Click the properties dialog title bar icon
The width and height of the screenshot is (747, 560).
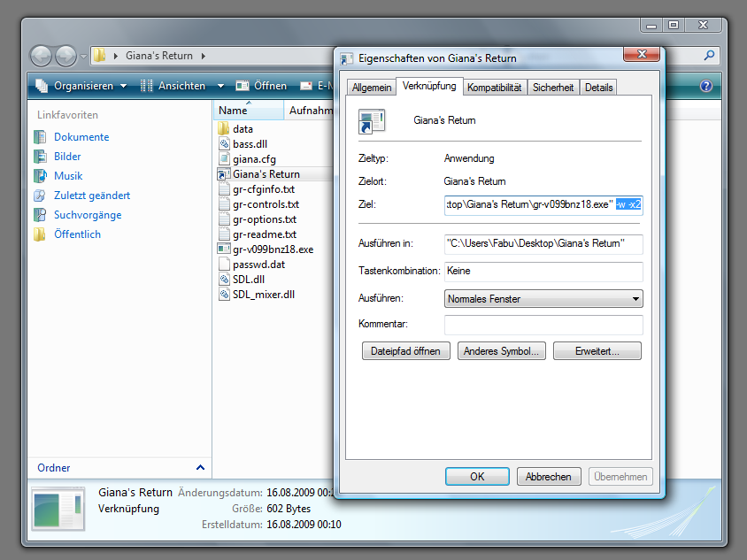346,58
